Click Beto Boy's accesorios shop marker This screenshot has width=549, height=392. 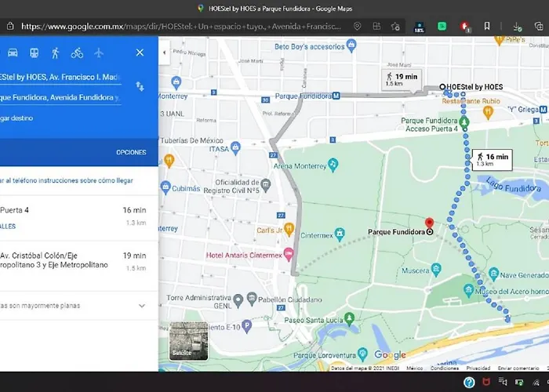pos(351,45)
